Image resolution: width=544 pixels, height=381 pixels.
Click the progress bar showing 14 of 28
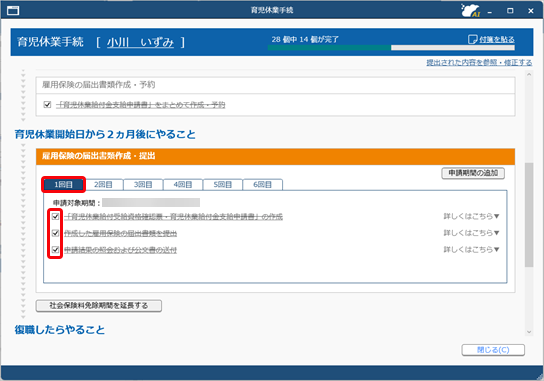pyautogui.click(x=391, y=48)
